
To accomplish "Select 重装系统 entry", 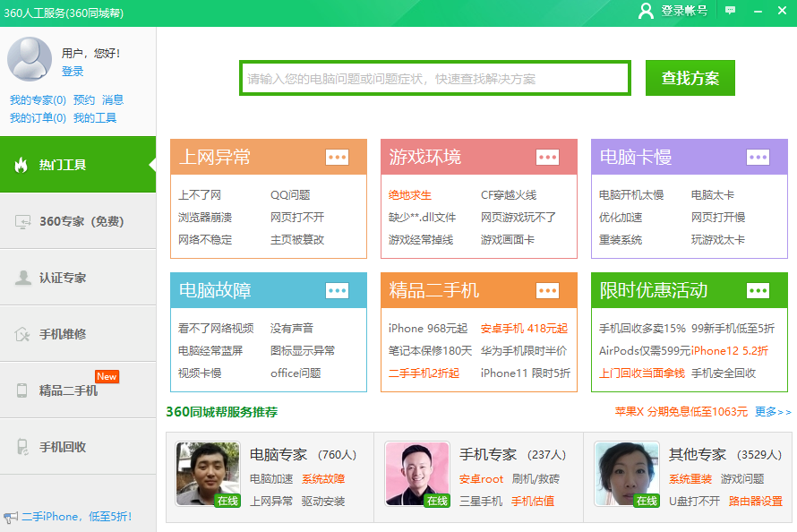I will tap(621, 240).
